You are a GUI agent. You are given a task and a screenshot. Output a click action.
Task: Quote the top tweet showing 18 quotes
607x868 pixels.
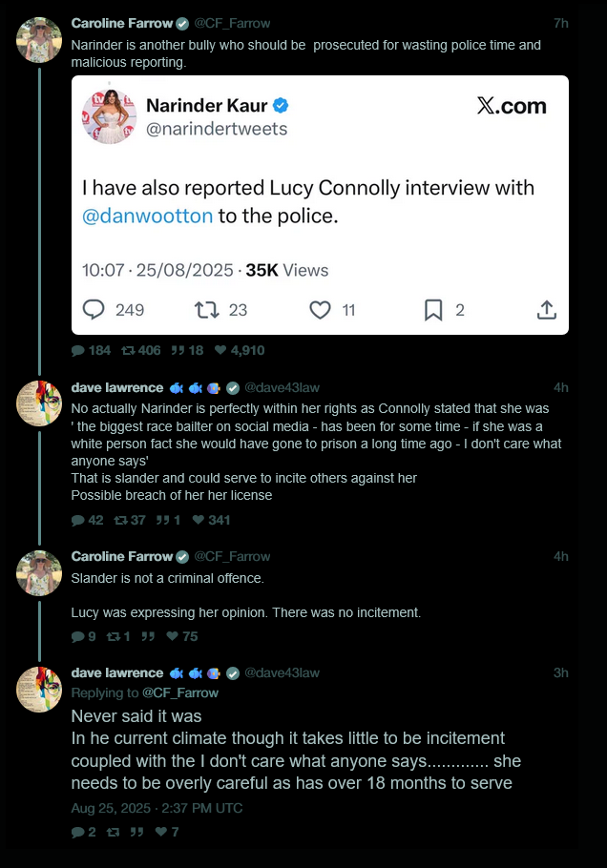click(187, 350)
